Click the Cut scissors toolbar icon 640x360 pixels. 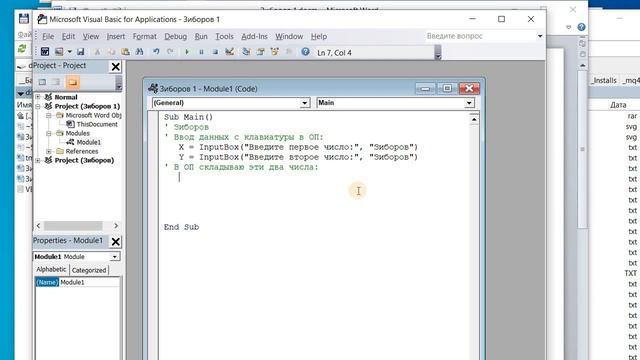point(97,52)
